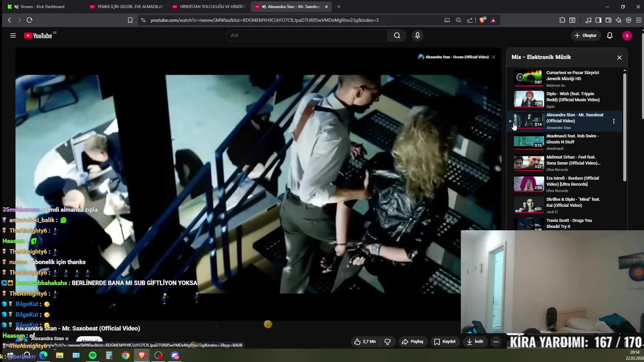Click the İndir download button
Viewport: 644px width, 362px height.
coord(475,341)
